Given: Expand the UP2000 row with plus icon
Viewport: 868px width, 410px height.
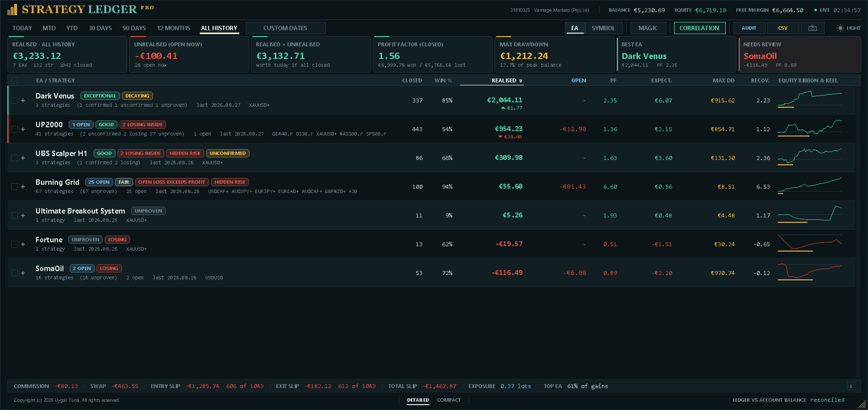Looking at the screenshot, I should [x=23, y=129].
